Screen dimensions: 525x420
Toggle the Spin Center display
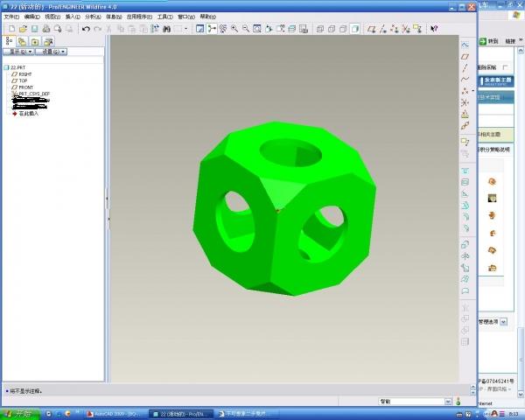tap(212, 29)
